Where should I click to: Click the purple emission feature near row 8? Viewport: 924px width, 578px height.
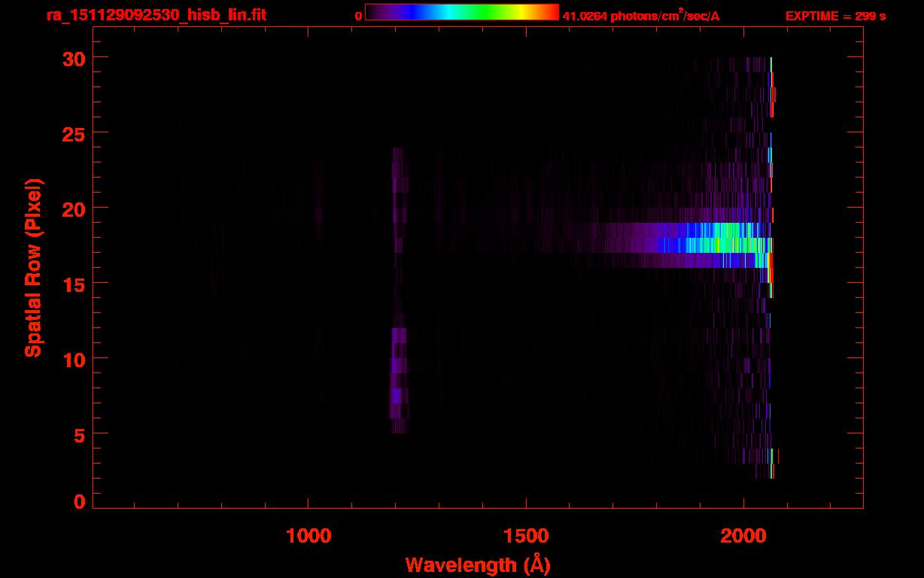pos(399,380)
